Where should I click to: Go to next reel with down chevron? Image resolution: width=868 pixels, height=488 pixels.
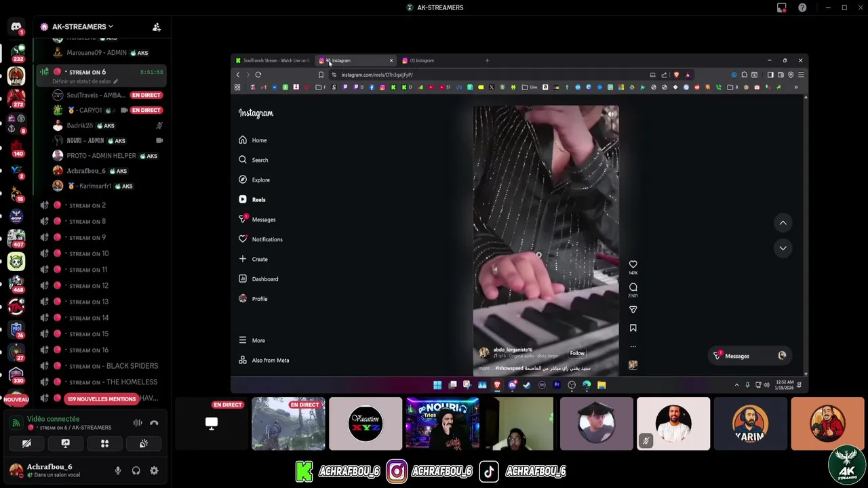pos(783,248)
